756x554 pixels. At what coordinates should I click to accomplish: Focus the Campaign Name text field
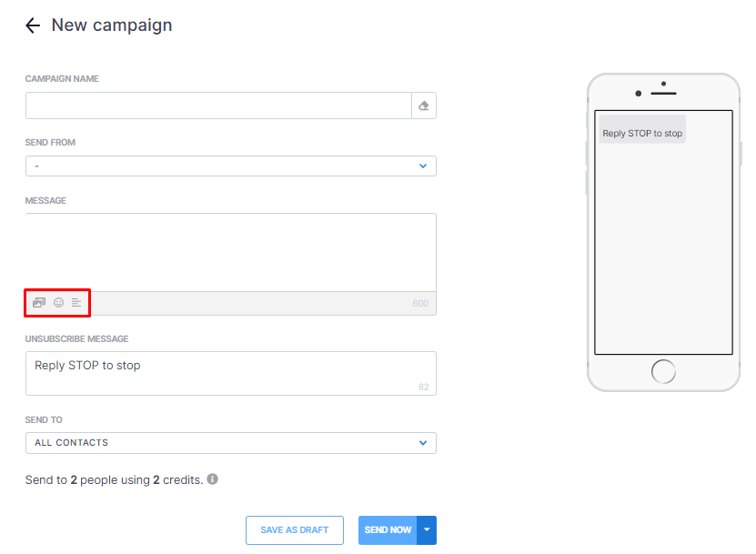point(218,106)
